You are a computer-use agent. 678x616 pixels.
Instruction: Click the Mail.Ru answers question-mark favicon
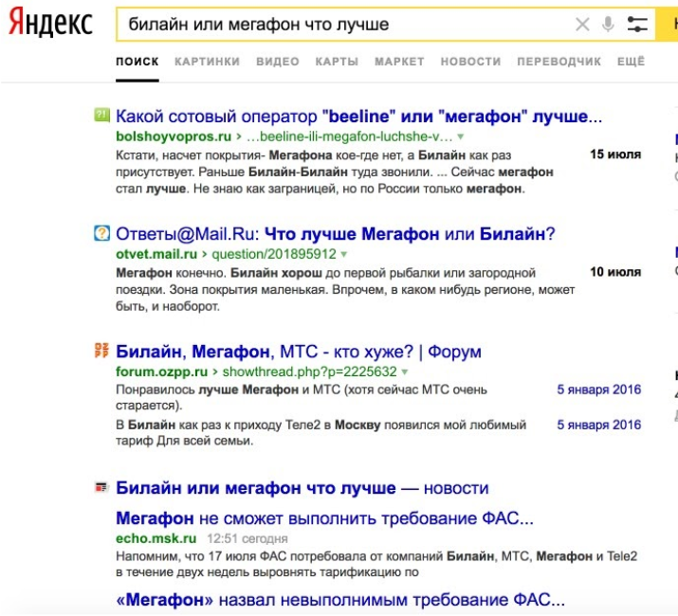[102, 233]
